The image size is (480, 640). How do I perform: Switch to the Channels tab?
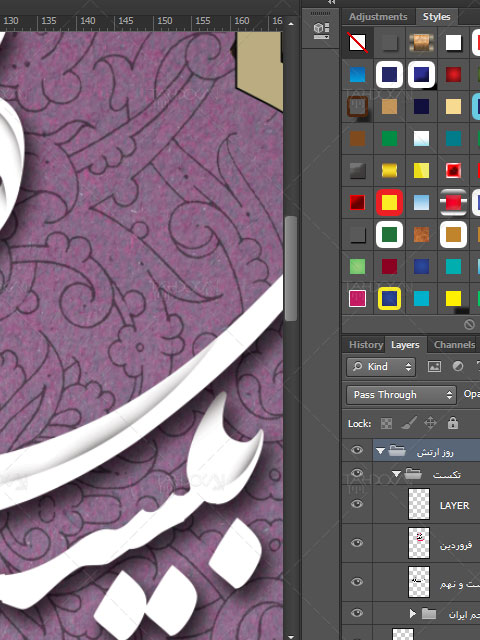pos(454,345)
